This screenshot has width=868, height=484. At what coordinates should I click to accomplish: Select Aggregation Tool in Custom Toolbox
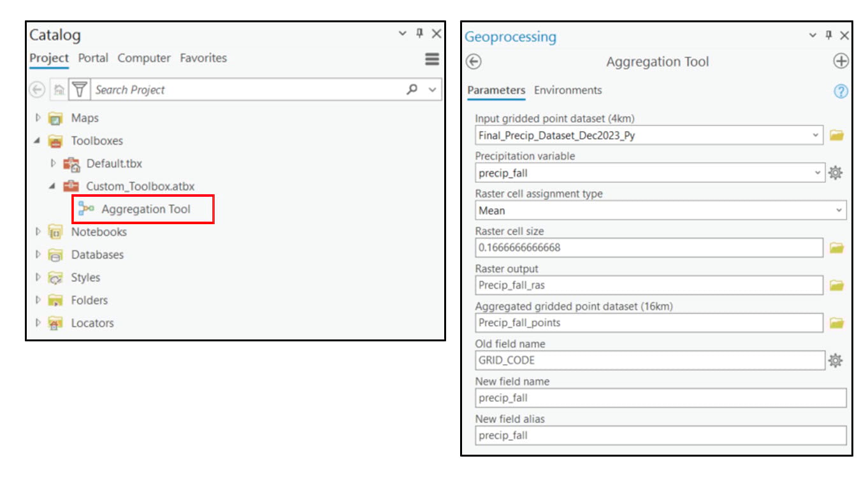[x=145, y=209]
